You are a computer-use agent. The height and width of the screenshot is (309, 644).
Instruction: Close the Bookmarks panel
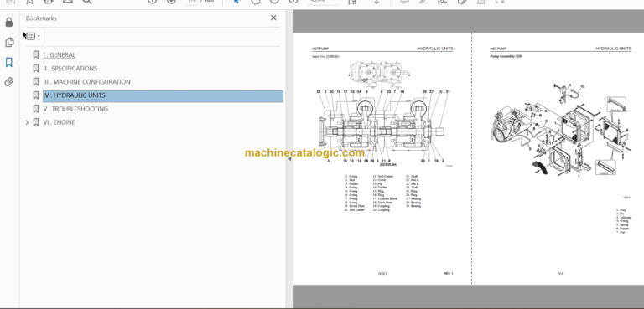[273, 18]
